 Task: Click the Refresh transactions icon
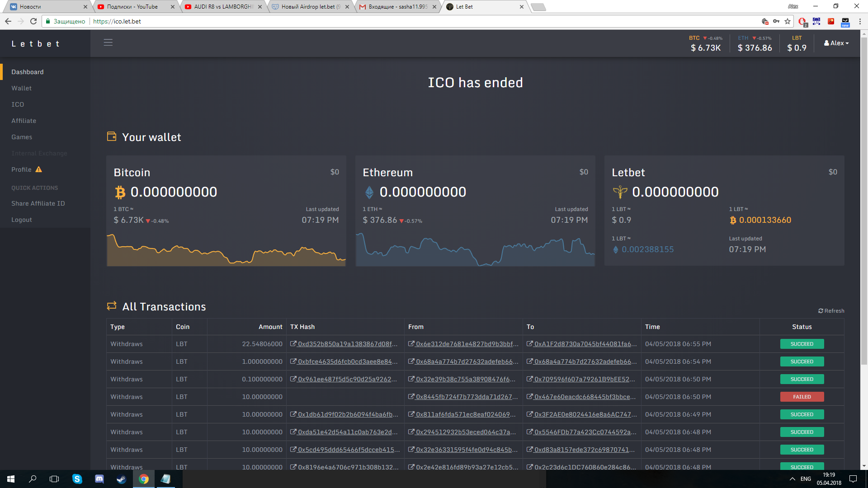point(821,311)
